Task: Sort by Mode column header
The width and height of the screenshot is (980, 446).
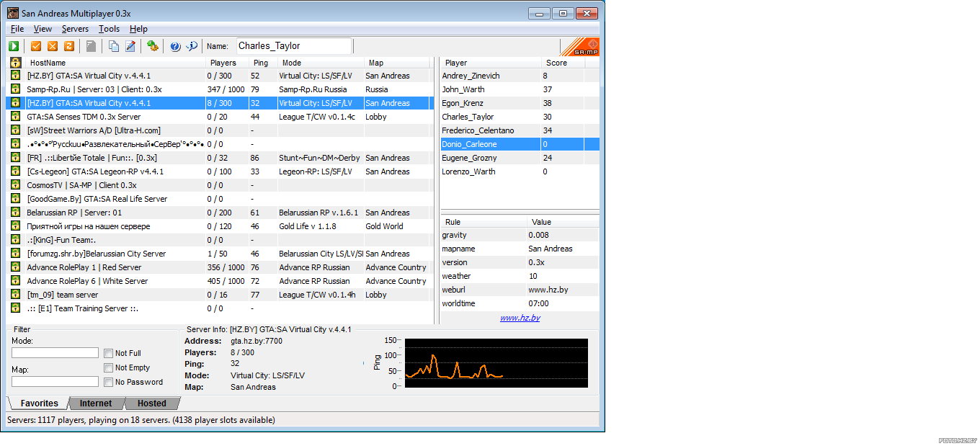Action: [321, 63]
